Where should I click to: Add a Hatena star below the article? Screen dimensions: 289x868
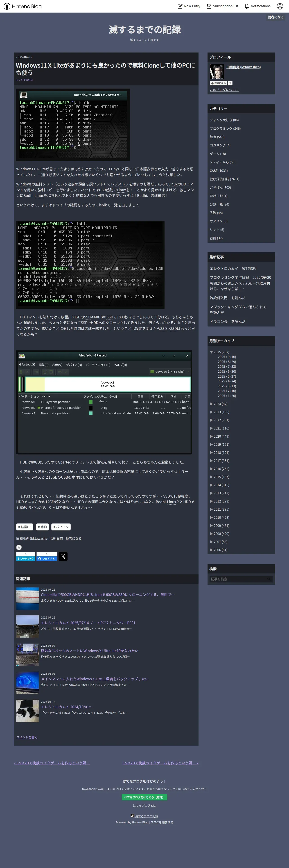click(x=19, y=547)
